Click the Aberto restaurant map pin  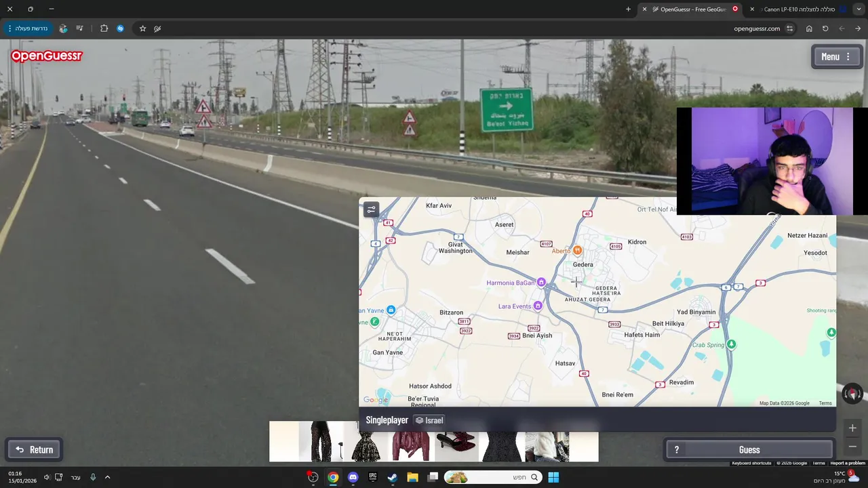tap(578, 250)
